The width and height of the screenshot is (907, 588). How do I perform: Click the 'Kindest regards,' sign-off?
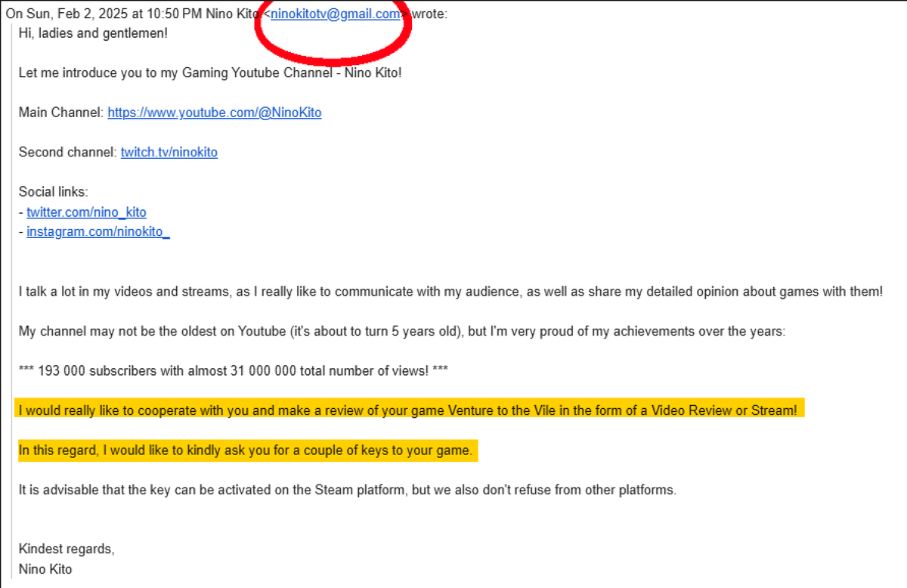67,549
